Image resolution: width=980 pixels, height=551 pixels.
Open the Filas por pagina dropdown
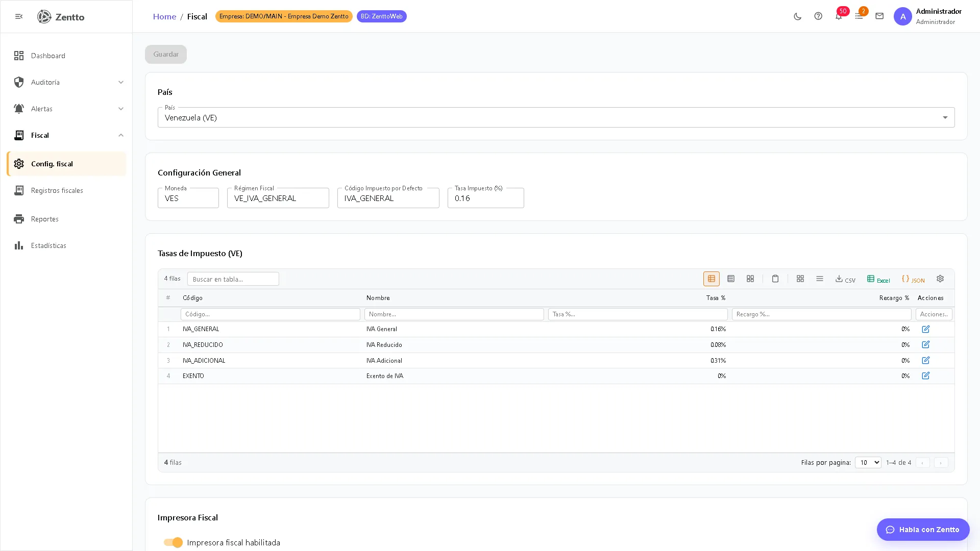click(868, 463)
